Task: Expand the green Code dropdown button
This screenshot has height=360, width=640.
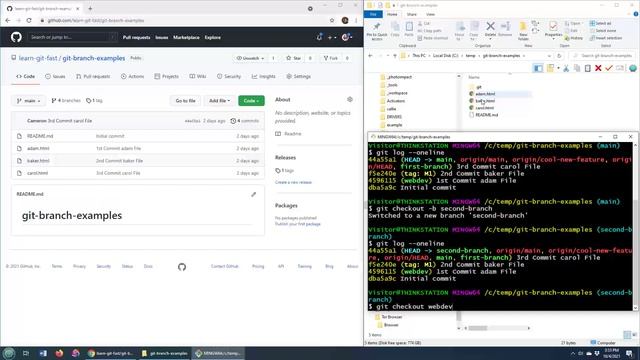Action: (x=251, y=100)
